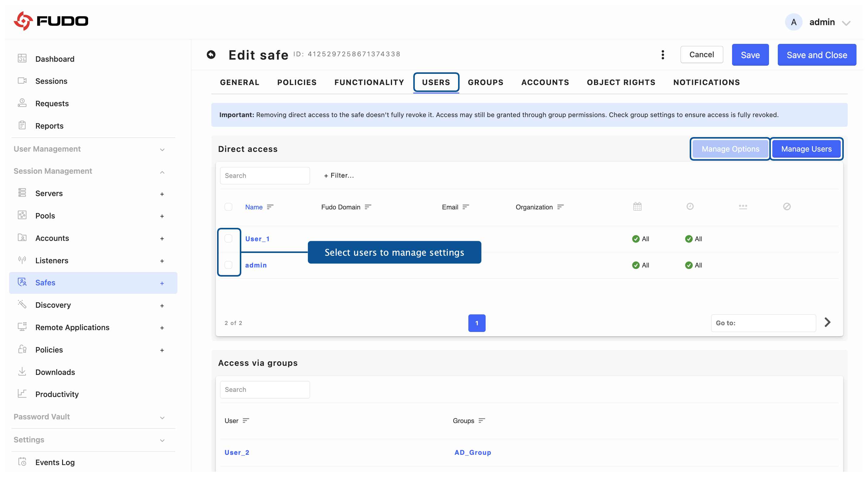Viewport: 868px width, 479px height.
Task: Click the calendar column header icon
Action: (637, 206)
